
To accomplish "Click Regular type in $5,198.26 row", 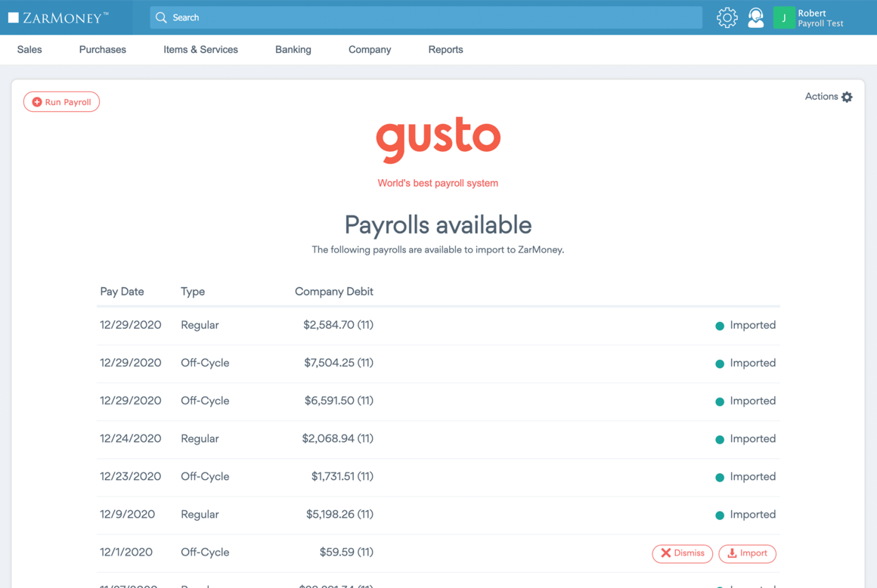I will 200,515.
